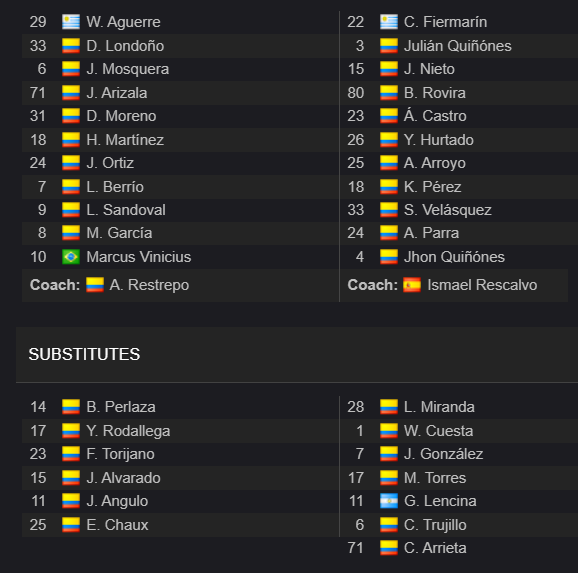Click the Brazil flag beside Marcus Vinicius
This screenshot has width=578, height=573.
[71, 257]
